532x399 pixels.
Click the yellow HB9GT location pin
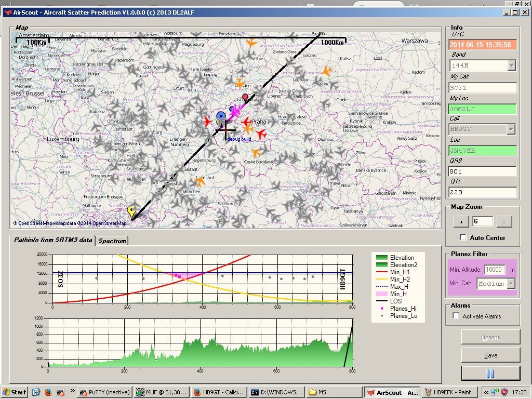coord(132,212)
